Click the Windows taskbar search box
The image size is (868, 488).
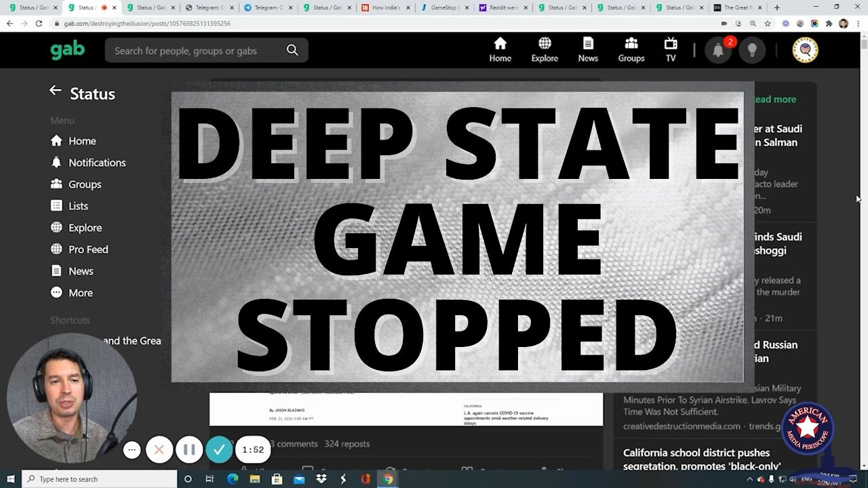pos(99,479)
